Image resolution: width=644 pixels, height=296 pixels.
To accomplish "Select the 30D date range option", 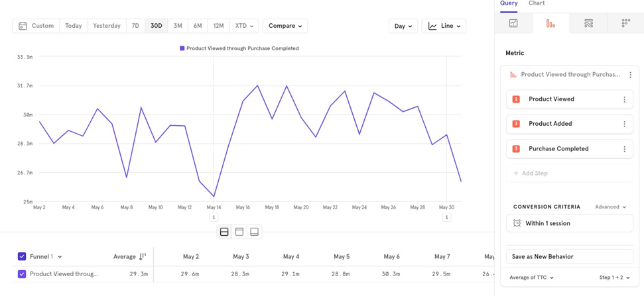I will (x=156, y=26).
